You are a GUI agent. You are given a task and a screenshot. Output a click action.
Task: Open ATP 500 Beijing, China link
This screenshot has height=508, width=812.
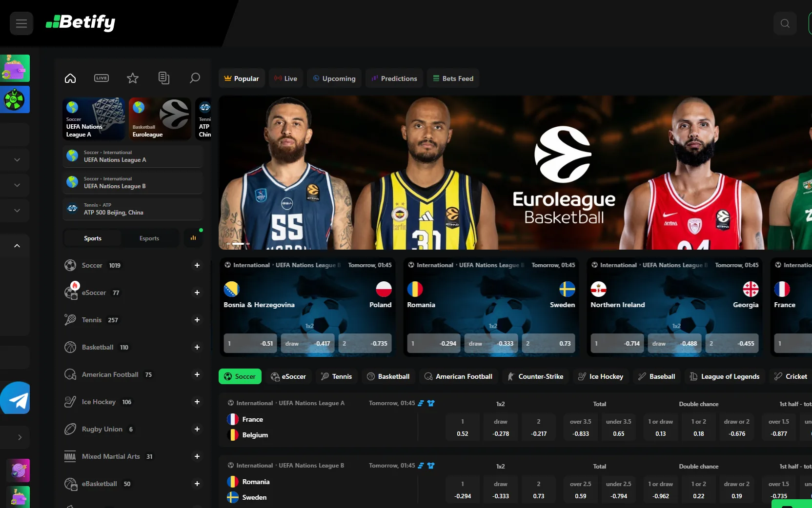pyautogui.click(x=132, y=209)
